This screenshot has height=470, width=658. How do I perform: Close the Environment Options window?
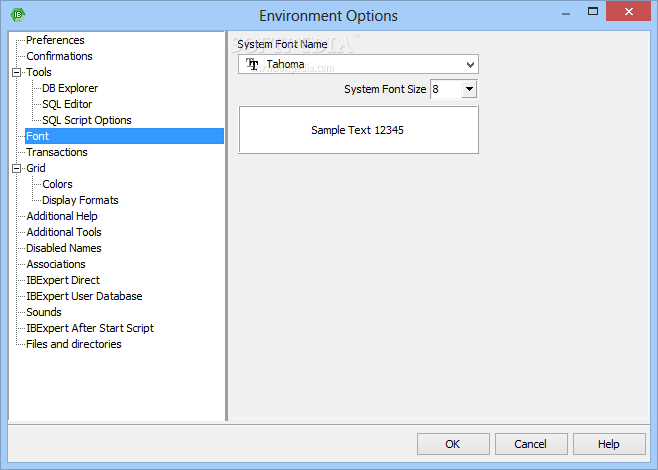[x=629, y=11]
